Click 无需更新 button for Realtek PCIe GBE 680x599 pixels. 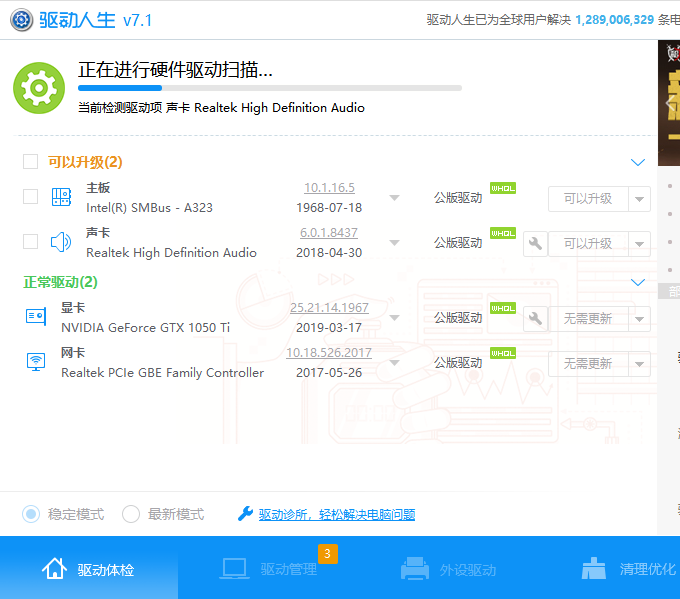pos(588,364)
